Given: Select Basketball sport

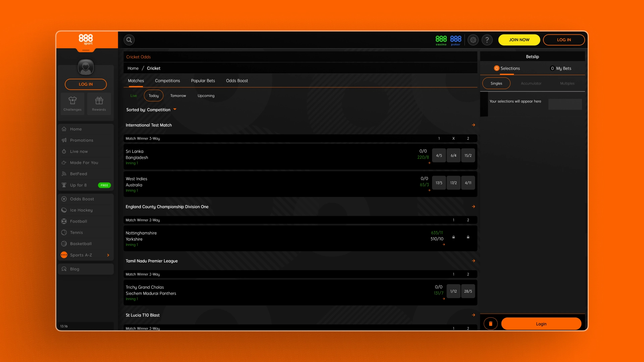Looking at the screenshot, I should (86, 244).
